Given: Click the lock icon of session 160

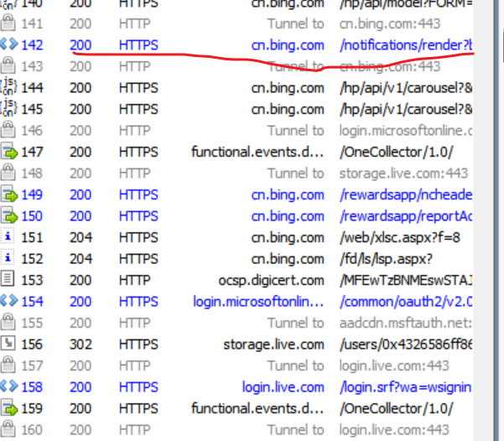Looking at the screenshot, I should (x=8, y=429).
